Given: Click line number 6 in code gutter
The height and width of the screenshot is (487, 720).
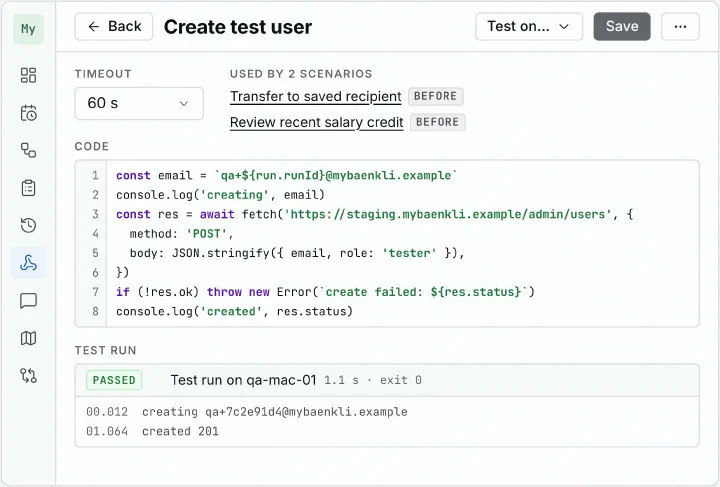Looking at the screenshot, I should (95, 273).
